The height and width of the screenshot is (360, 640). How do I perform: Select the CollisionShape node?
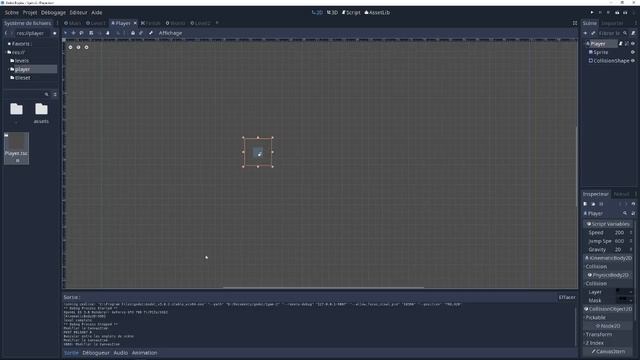[609, 61]
